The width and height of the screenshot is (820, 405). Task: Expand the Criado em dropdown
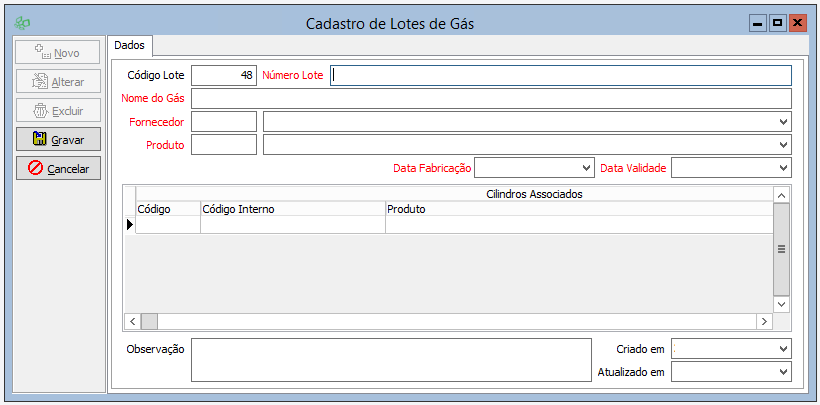[782, 348]
